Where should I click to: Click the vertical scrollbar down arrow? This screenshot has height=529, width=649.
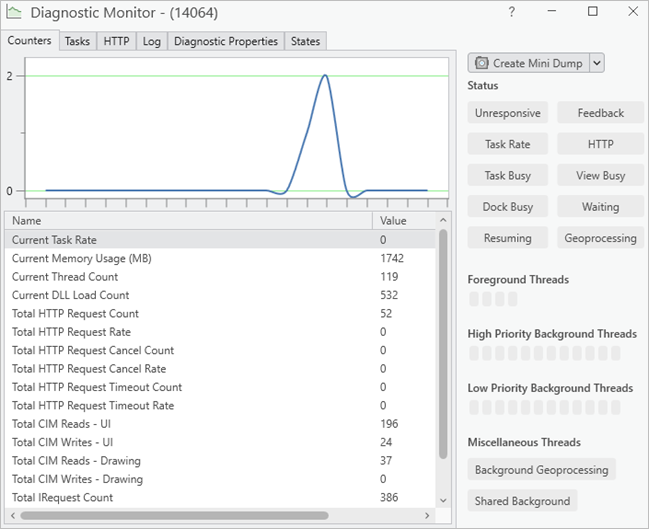(x=443, y=498)
